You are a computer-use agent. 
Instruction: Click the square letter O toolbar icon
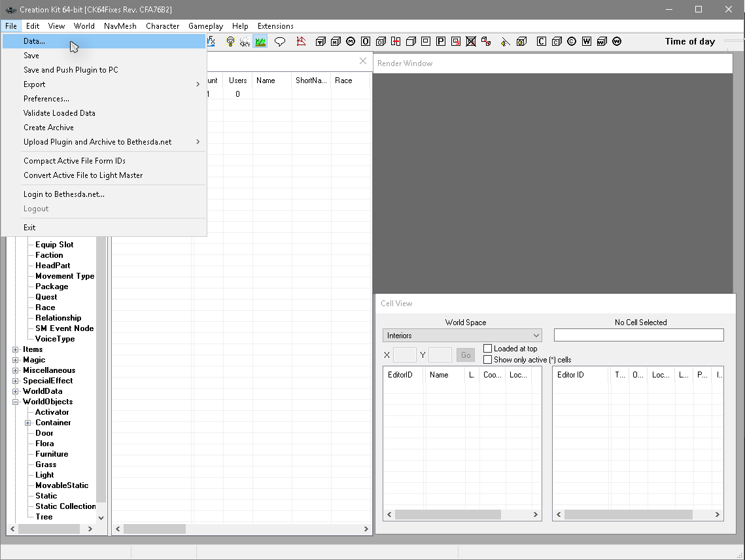(x=366, y=41)
